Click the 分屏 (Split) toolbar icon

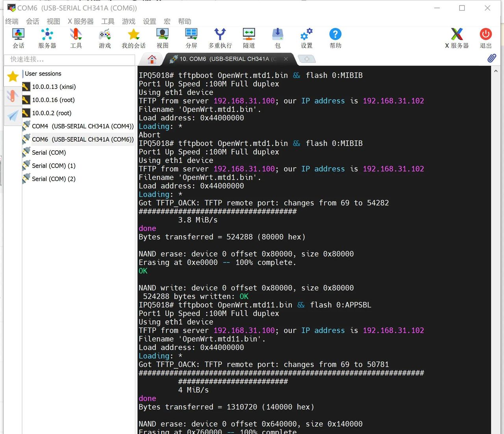tap(191, 38)
